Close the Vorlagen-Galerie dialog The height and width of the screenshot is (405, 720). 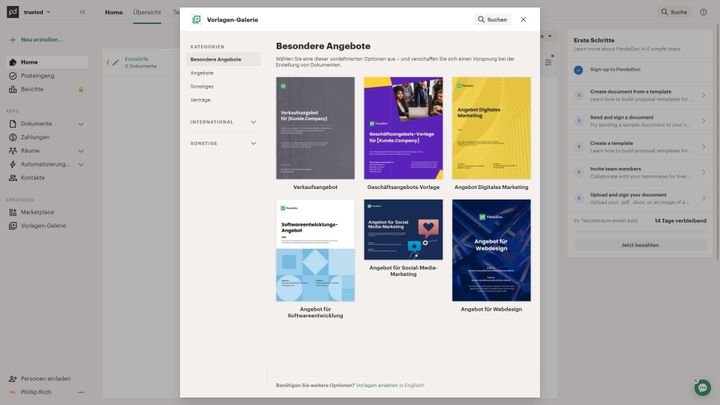pyautogui.click(x=523, y=19)
